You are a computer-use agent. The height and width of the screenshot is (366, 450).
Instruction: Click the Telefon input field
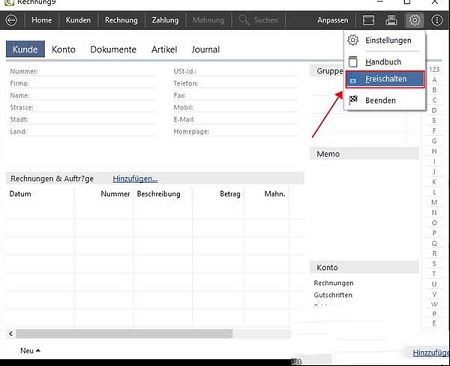pos(249,83)
